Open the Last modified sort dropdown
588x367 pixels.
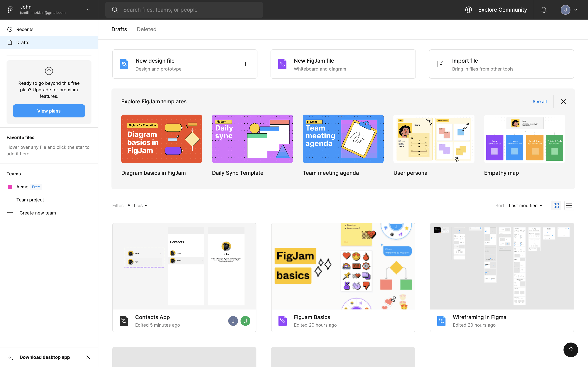pos(526,206)
